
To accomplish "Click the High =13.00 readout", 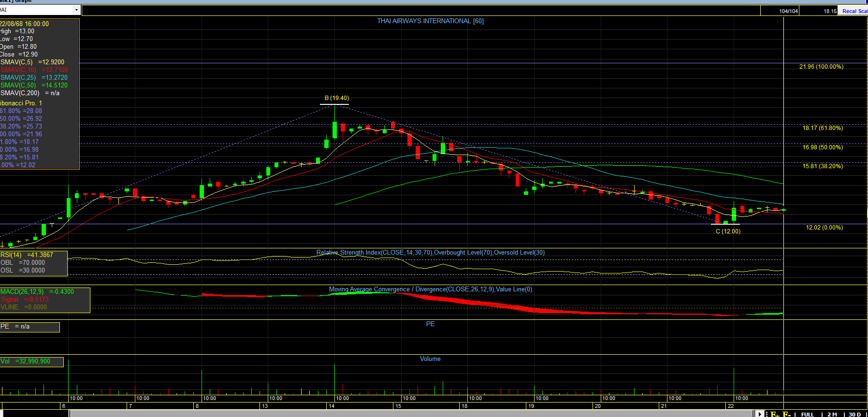I will click(x=17, y=31).
